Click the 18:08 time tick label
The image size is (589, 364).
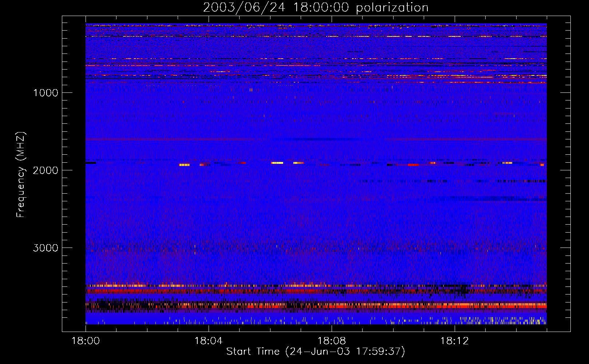pos(332,341)
